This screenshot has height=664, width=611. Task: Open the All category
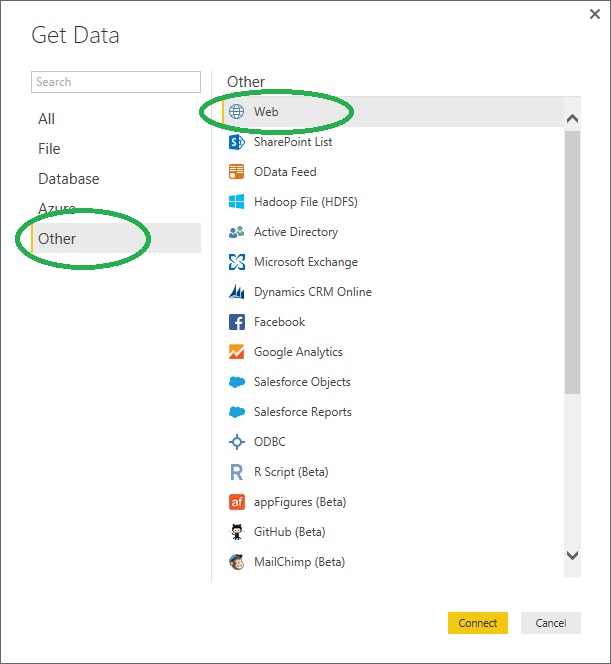click(47, 119)
